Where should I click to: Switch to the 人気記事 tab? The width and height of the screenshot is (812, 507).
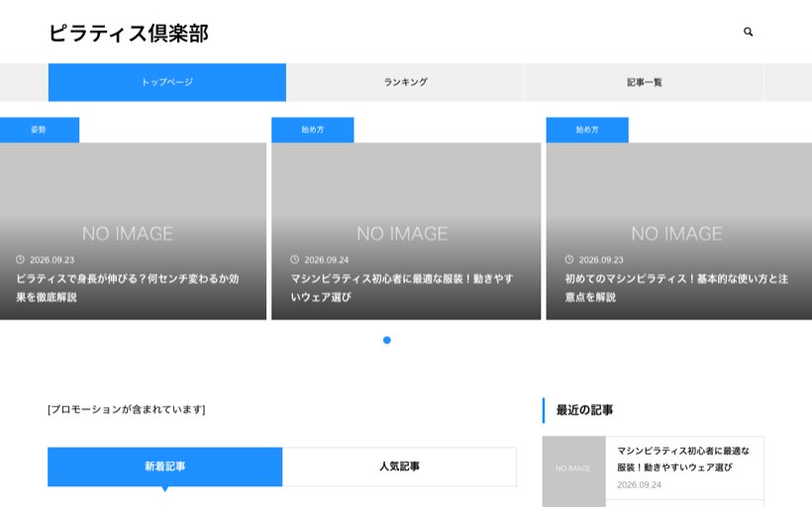click(x=399, y=466)
